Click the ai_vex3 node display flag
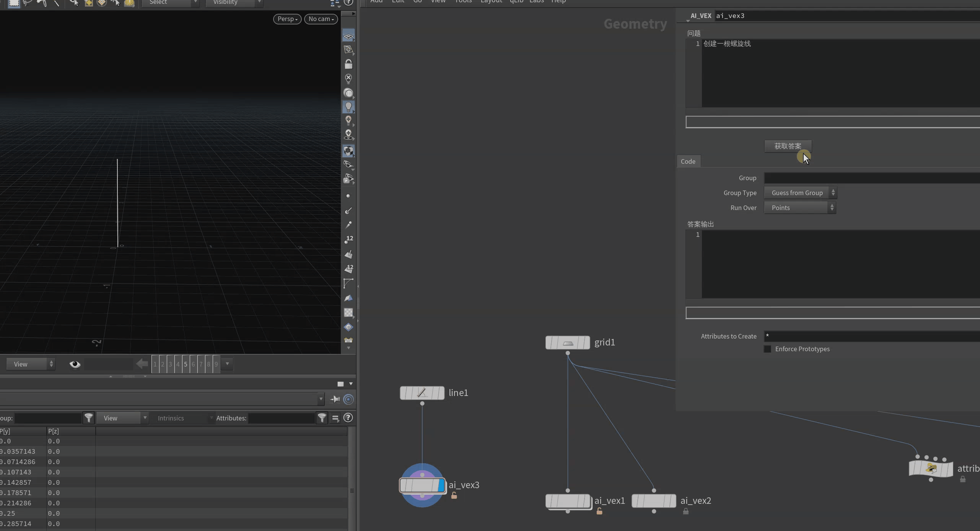 tap(441, 485)
